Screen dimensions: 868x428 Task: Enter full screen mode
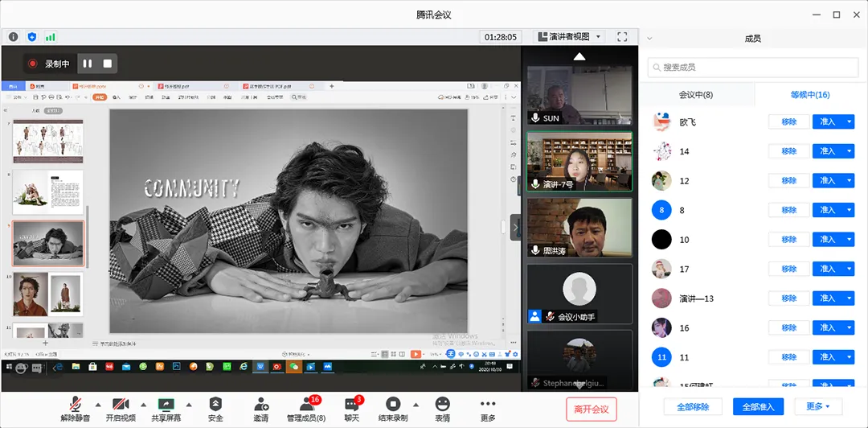tap(622, 37)
